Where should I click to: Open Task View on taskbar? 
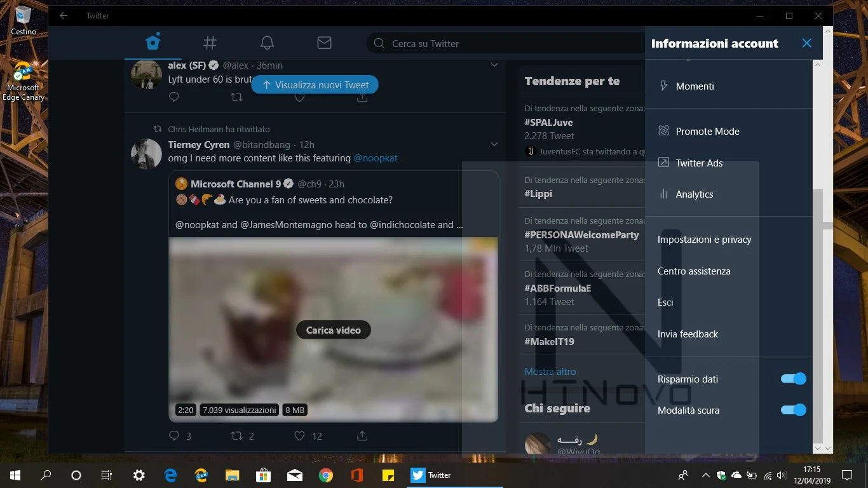[107, 475]
